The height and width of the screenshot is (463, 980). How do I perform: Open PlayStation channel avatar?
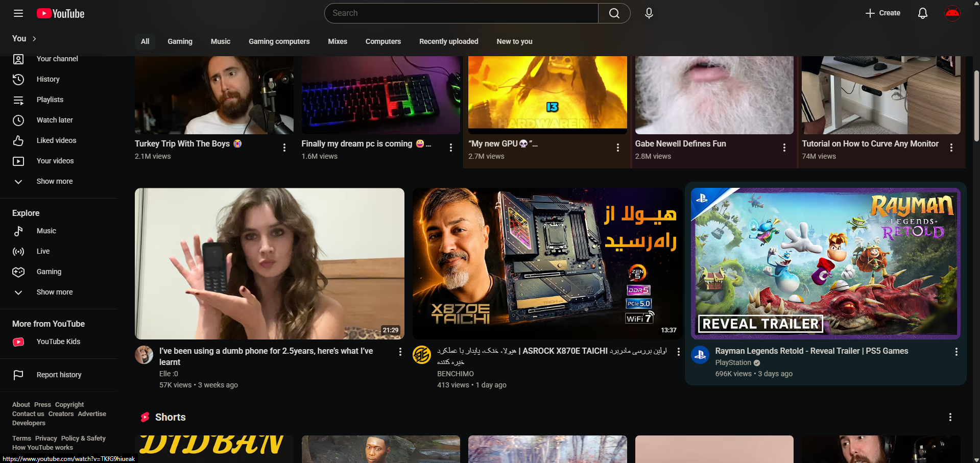point(700,355)
